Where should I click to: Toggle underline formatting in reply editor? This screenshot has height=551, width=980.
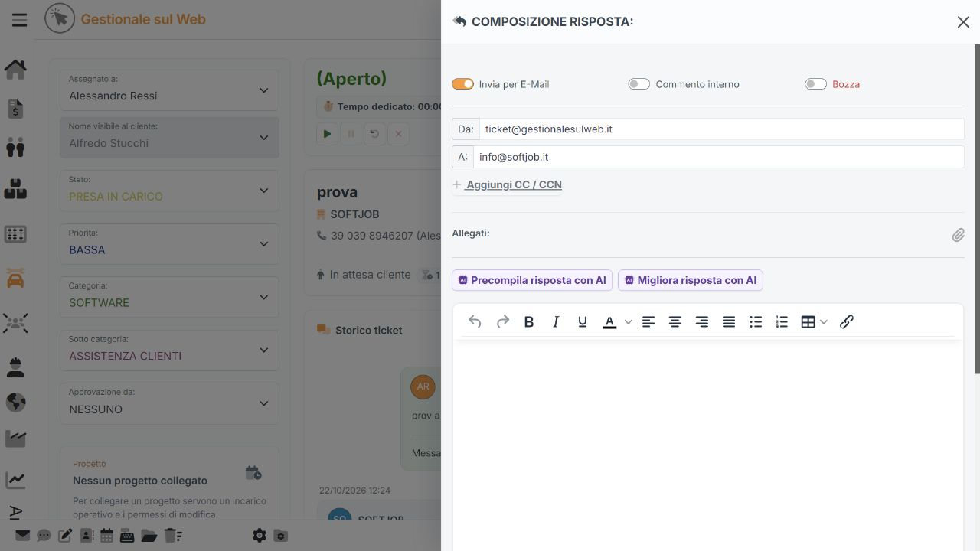tap(583, 322)
